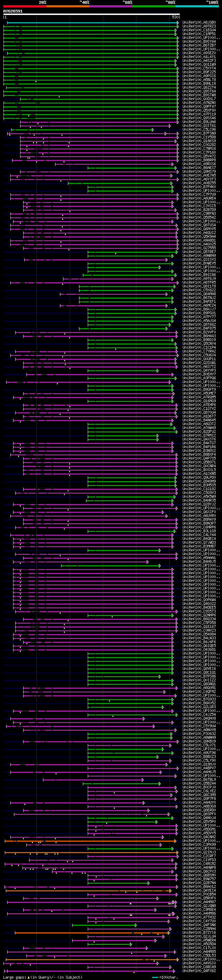Select hit UniRef100_B9F2Z5
This screenshot has height=980, width=222.
199,72
